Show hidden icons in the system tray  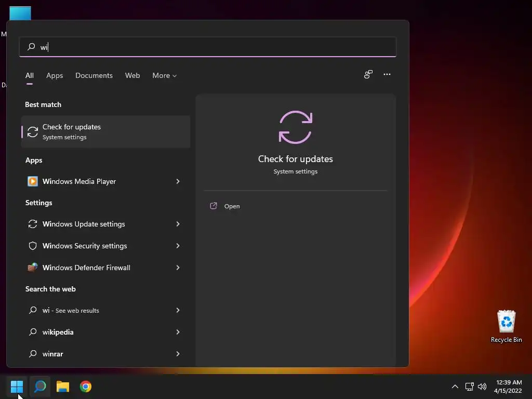[x=455, y=387]
